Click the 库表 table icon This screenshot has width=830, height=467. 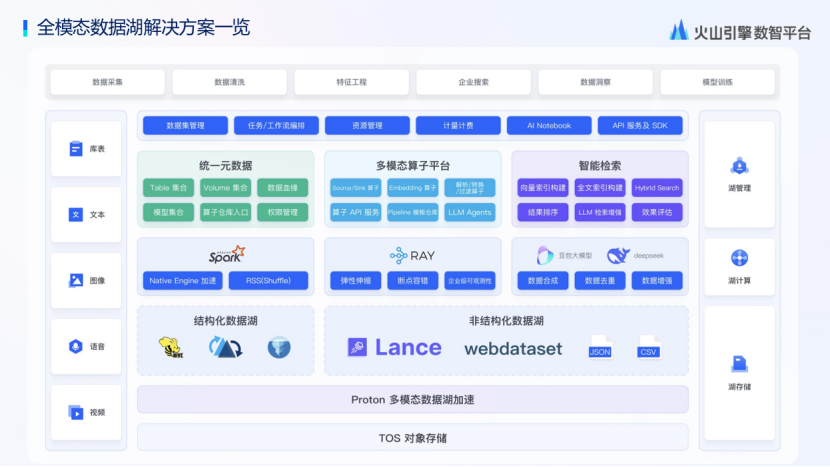point(76,149)
